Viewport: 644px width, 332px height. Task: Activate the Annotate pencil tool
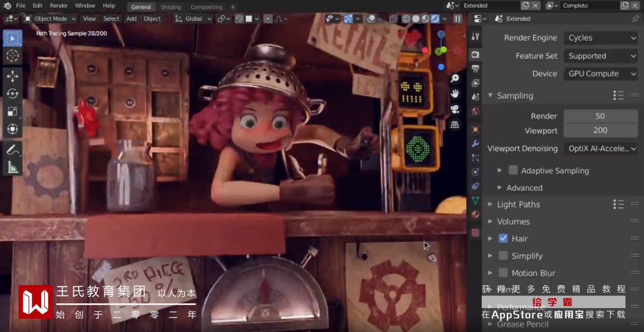pos(13,150)
